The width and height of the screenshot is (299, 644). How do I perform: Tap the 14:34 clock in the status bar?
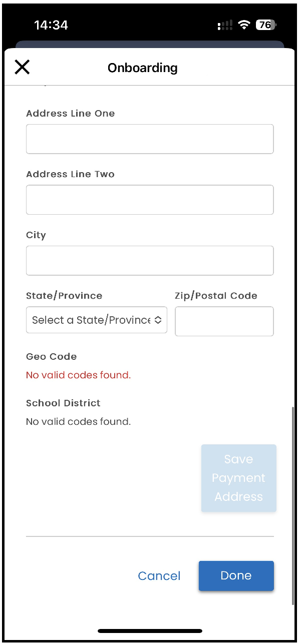pyautogui.click(x=51, y=25)
